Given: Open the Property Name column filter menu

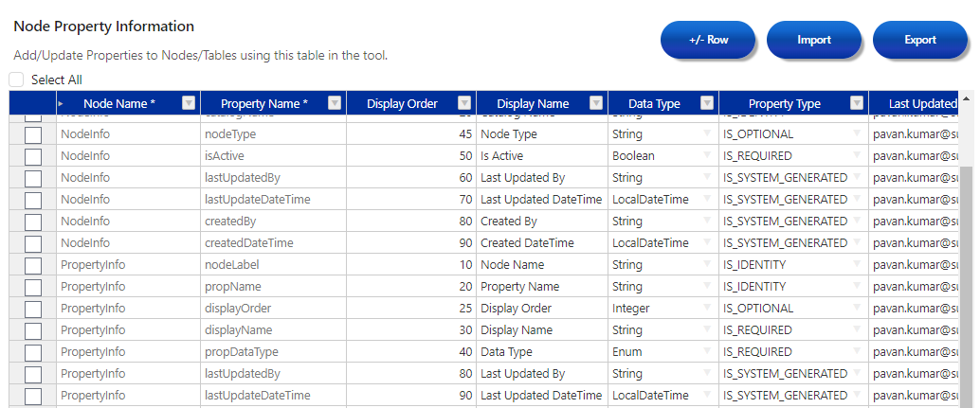Looking at the screenshot, I should (x=335, y=103).
